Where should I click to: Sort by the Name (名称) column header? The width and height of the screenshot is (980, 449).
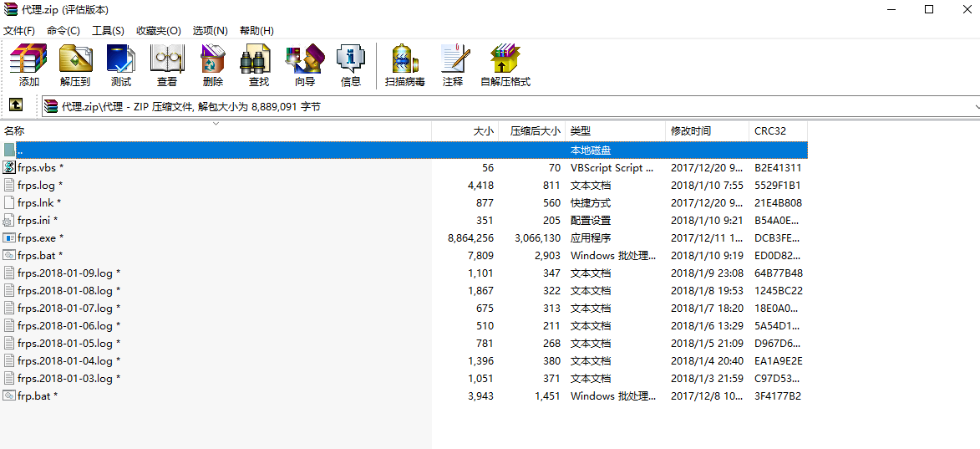coord(216,131)
